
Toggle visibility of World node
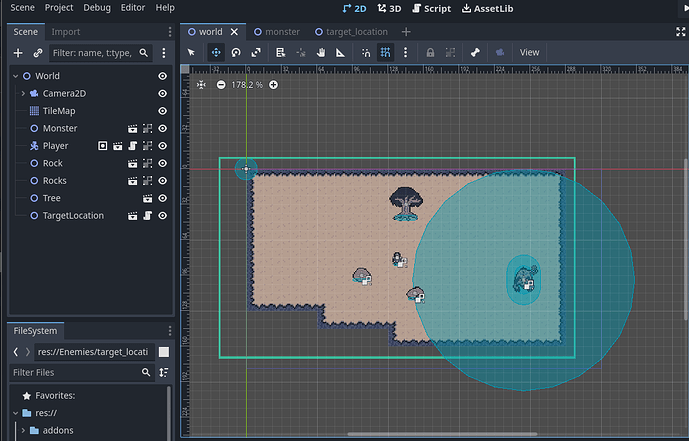tap(163, 76)
